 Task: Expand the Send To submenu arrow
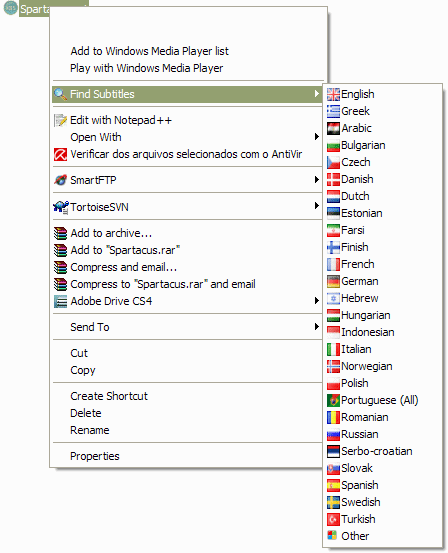coord(317,327)
